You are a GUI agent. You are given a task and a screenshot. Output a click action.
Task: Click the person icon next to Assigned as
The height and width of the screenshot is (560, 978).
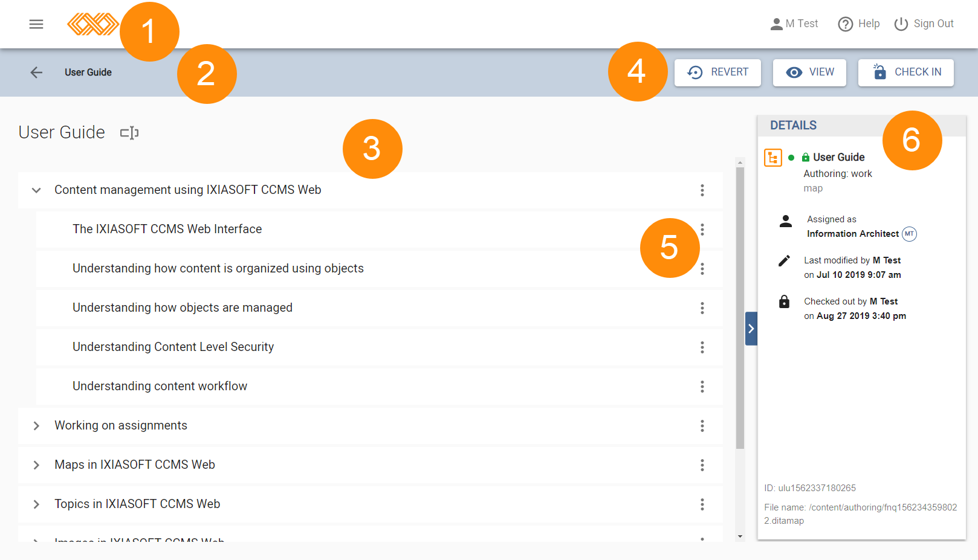pos(786,221)
